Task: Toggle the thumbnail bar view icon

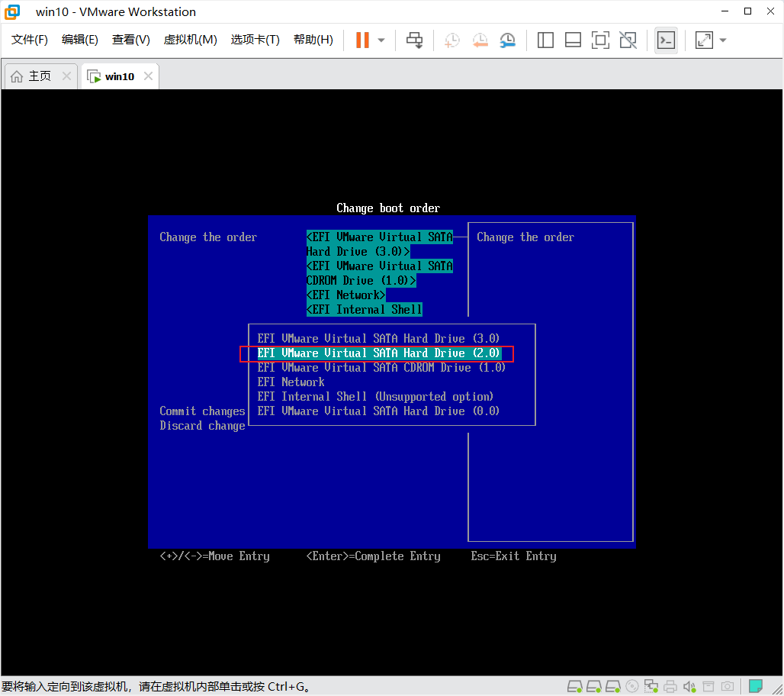Action: coord(573,40)
